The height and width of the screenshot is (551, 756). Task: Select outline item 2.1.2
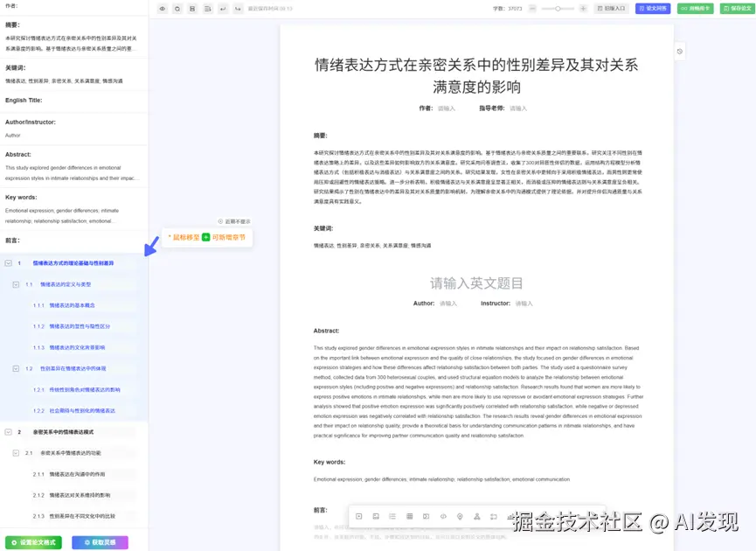[x=72, y=495]
